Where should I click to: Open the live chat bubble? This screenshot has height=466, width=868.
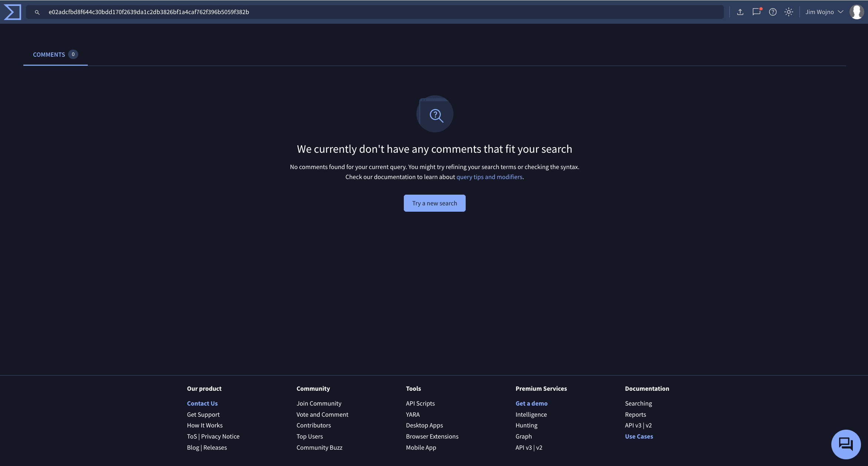pyautogui.click(x=846, y=444)
